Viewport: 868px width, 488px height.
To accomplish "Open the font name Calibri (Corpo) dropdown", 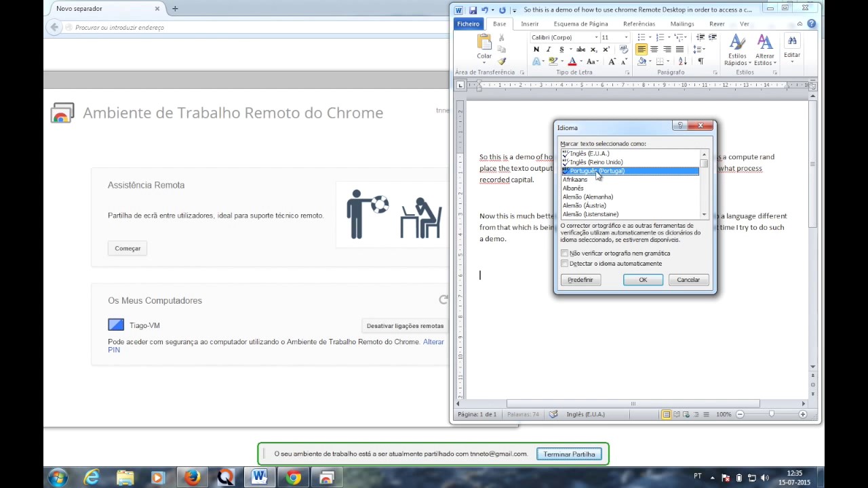I will pyautogui.click(x=596, y=37).
